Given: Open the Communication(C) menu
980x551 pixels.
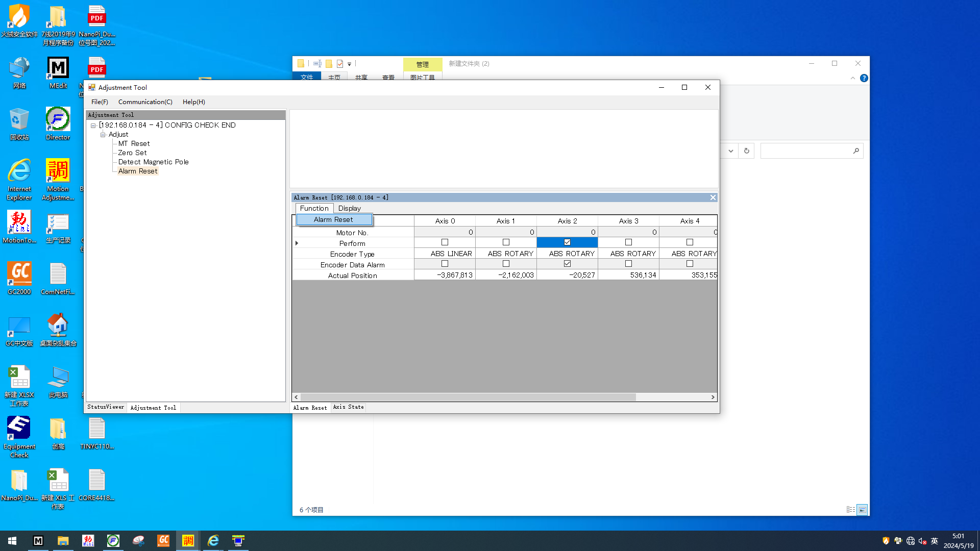Looking at the screenshot, I should (x=145, y=102).
